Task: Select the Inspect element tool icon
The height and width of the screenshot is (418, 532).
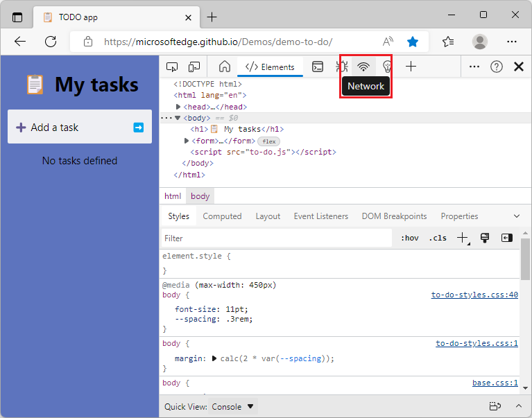Action: (x=172, y=67)
